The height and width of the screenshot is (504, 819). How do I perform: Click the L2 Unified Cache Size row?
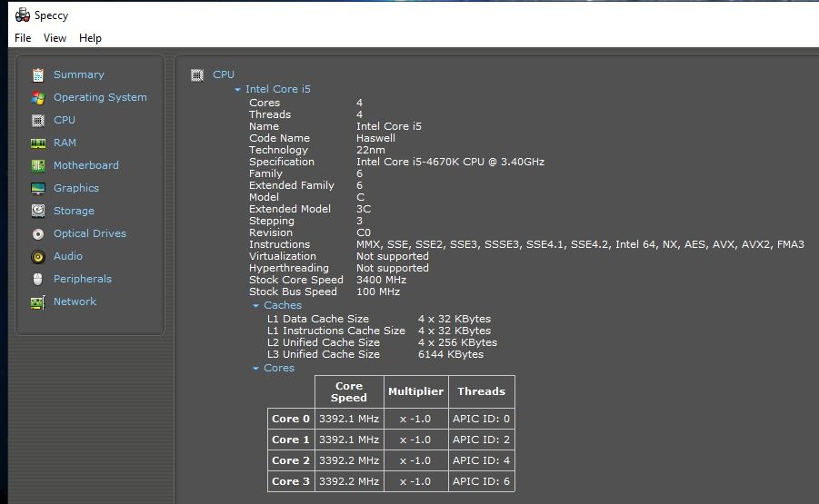[x=382, y=342]
